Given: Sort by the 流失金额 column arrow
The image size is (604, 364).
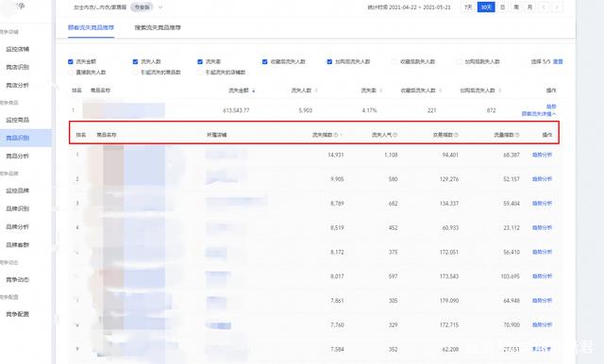Looking at the screenshot, I should point(254,91).
